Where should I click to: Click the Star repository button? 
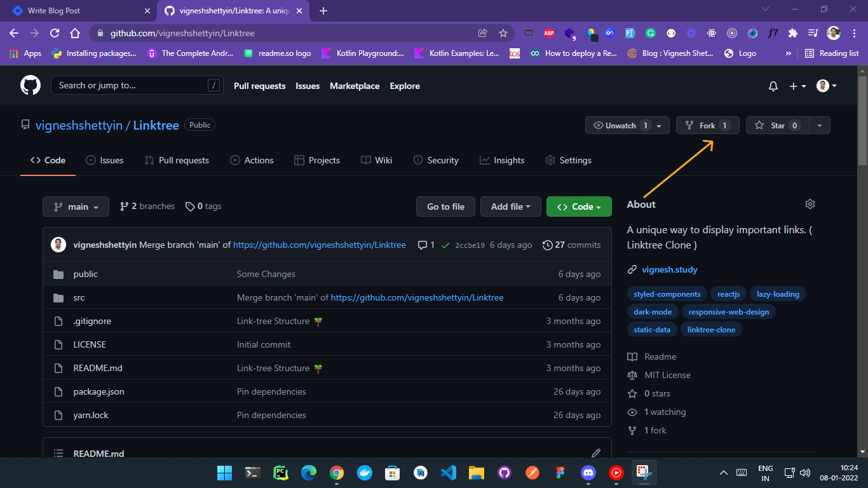pyautogui.click(x=778, y=125)
